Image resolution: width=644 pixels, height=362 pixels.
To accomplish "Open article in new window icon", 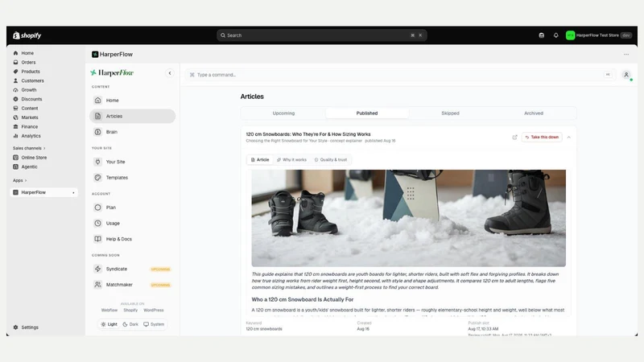I will tap(514, 137).
